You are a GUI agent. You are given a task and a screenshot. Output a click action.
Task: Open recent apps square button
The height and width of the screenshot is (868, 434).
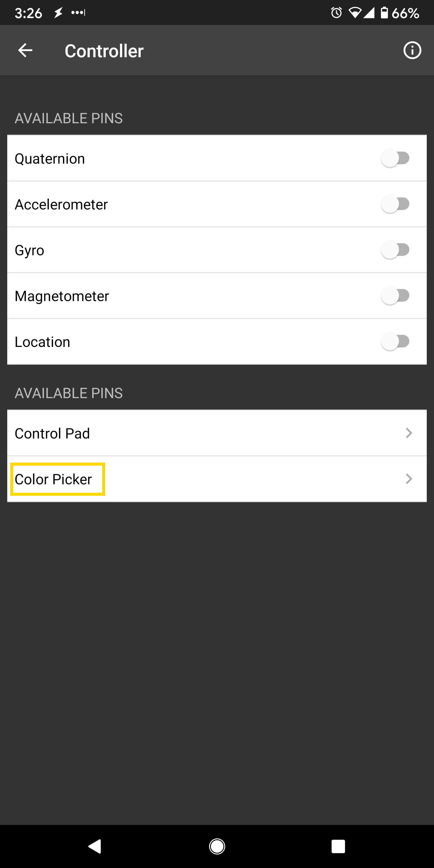click(338, 846)
